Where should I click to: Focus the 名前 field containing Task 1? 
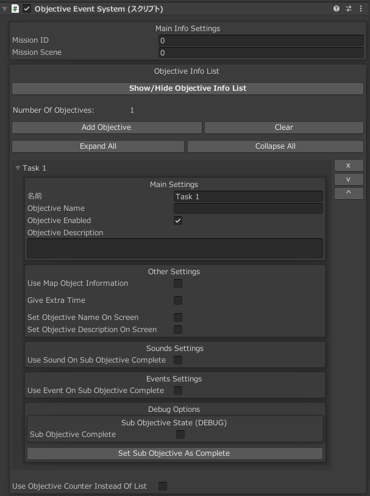point(248,196)
